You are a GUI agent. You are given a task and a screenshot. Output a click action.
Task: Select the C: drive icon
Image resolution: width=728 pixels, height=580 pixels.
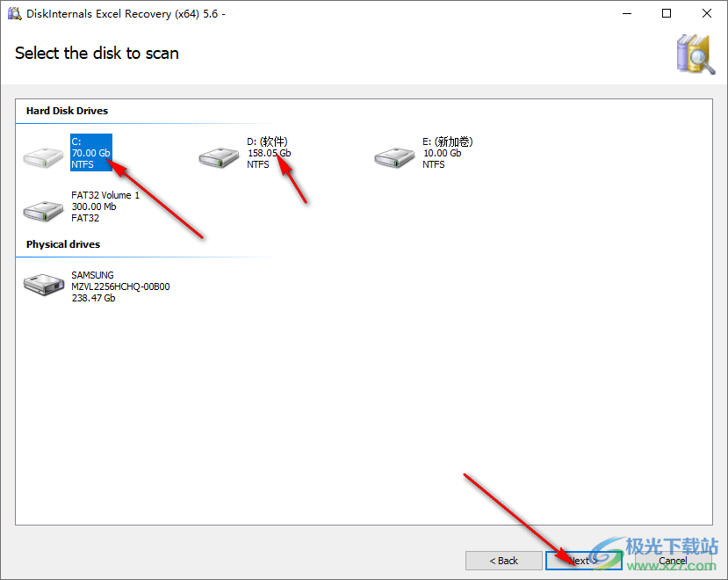click(43, 157)
